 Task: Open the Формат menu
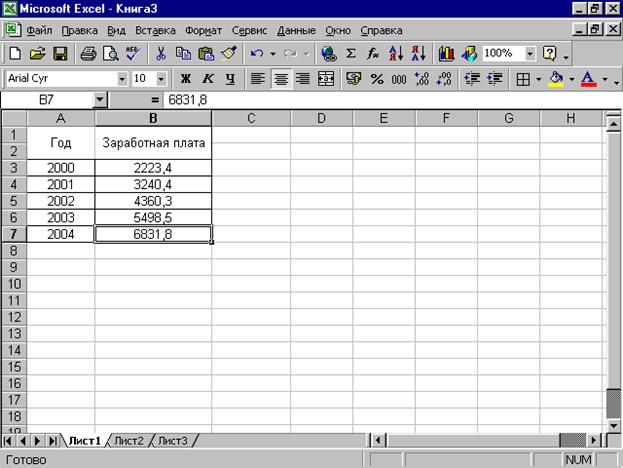(203, 31)
